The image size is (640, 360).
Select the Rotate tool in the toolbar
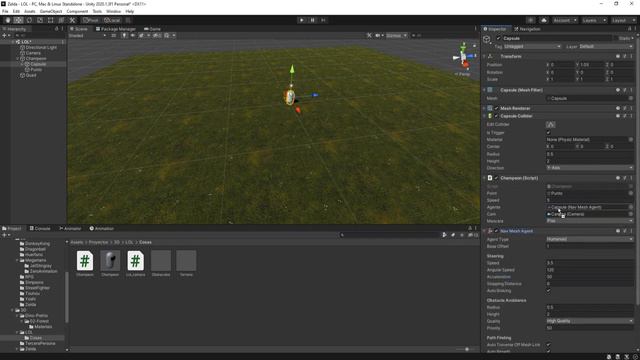[29, 20]
